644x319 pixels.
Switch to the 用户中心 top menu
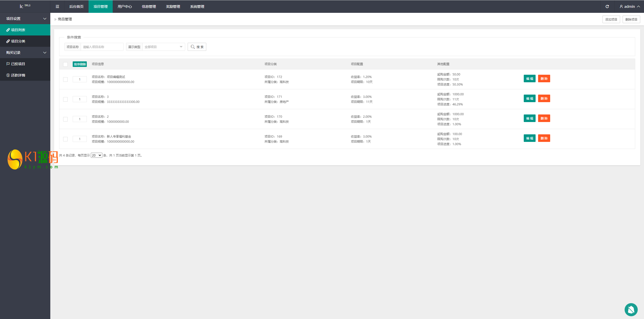click(x=125, y=7)
